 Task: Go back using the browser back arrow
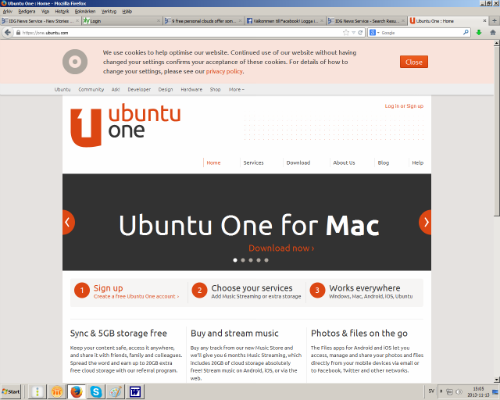click(x=8, y=32)
